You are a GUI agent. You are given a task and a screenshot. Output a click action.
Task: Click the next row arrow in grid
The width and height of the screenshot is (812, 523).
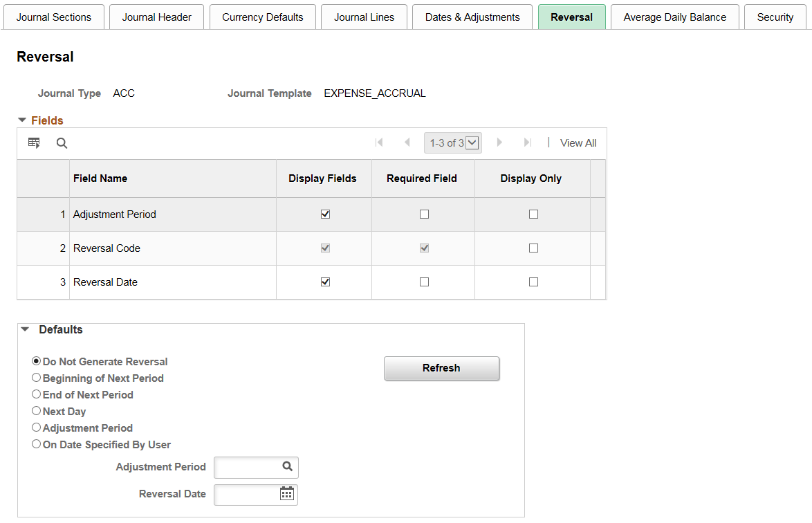(x=499, y=143)
